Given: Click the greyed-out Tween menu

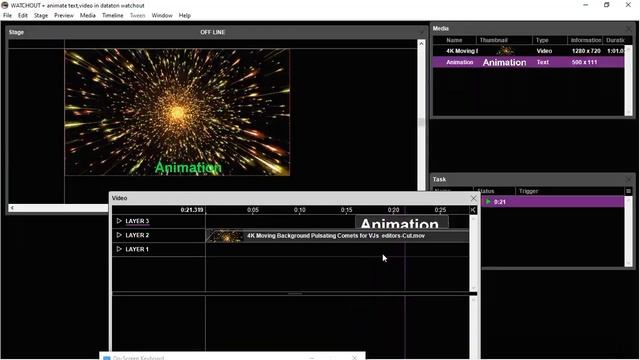Looking at the screenshot, I should [138, 16].
